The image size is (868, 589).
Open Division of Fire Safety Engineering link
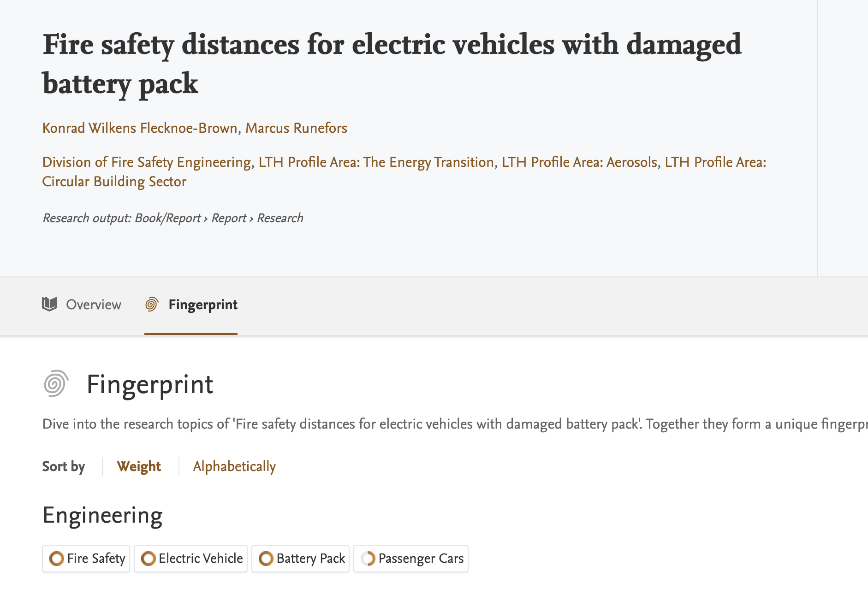(147, 162)
